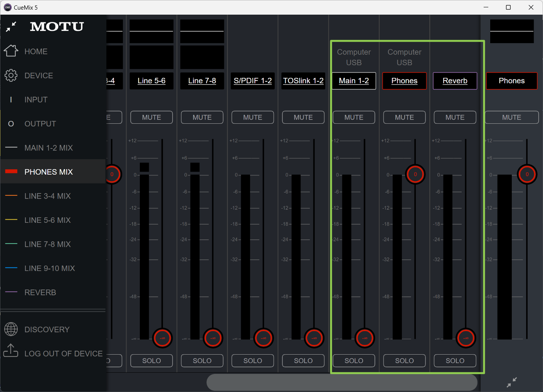Screen dimensions: 543x392
Task: Click the Computer USB Phones fader knob
Action: pyautogui.click(x=415, y=174)
